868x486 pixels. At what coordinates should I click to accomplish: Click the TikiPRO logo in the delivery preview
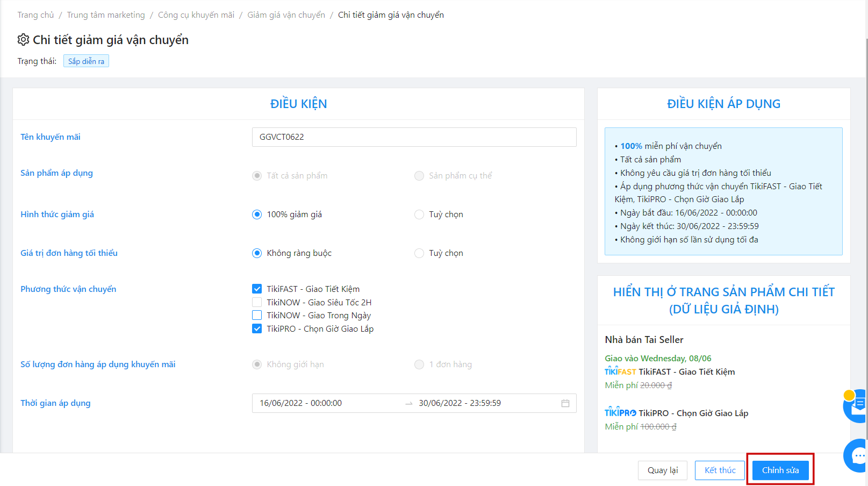pos(620,412)
